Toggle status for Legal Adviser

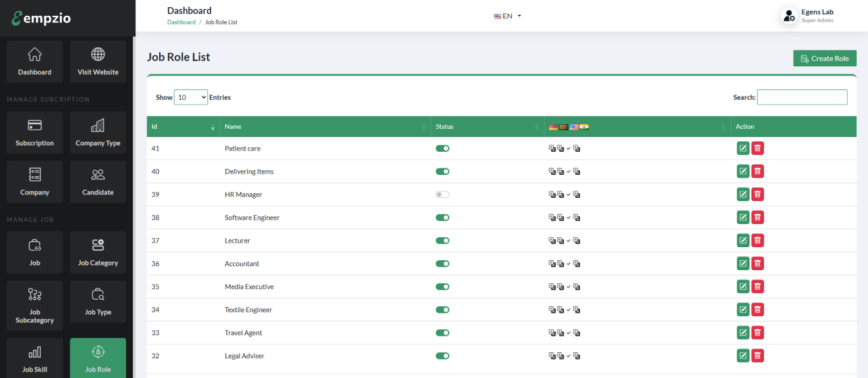[443, 356]
